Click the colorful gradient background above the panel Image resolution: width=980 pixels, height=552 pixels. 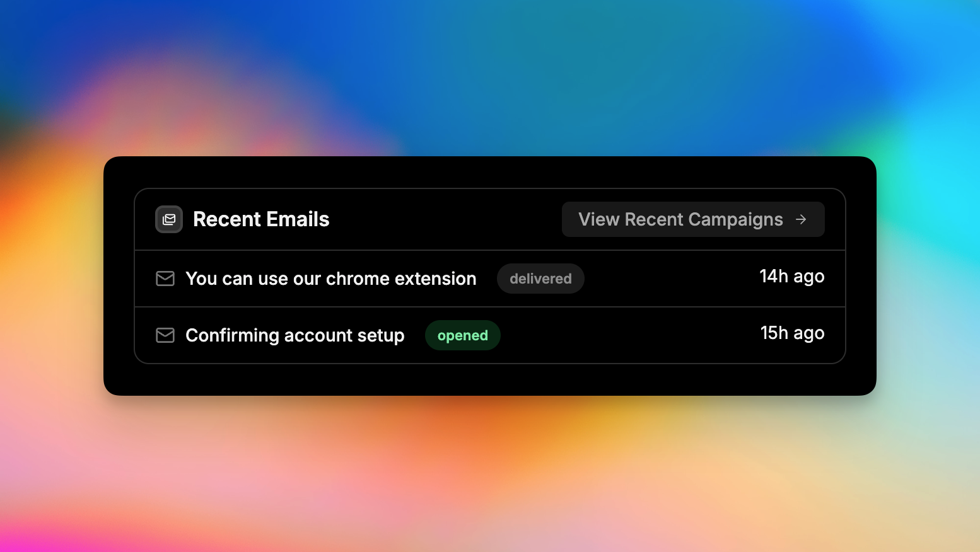(x=489, y=76)
